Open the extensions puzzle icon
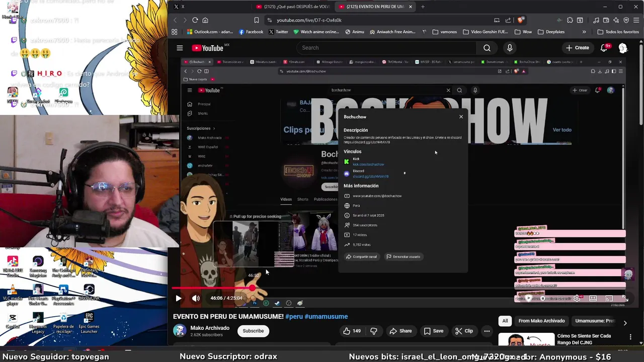Screen dimensions: 644x362 coord(570,20)
